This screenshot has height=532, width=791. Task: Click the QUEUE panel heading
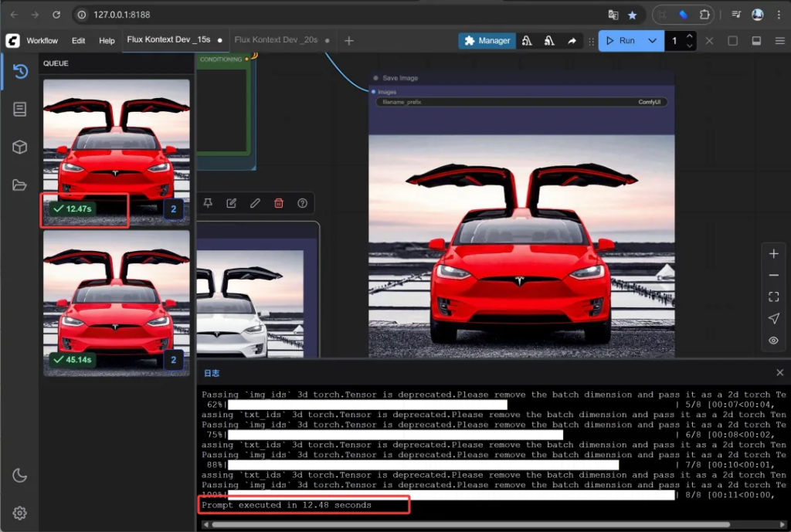point(56,63)
